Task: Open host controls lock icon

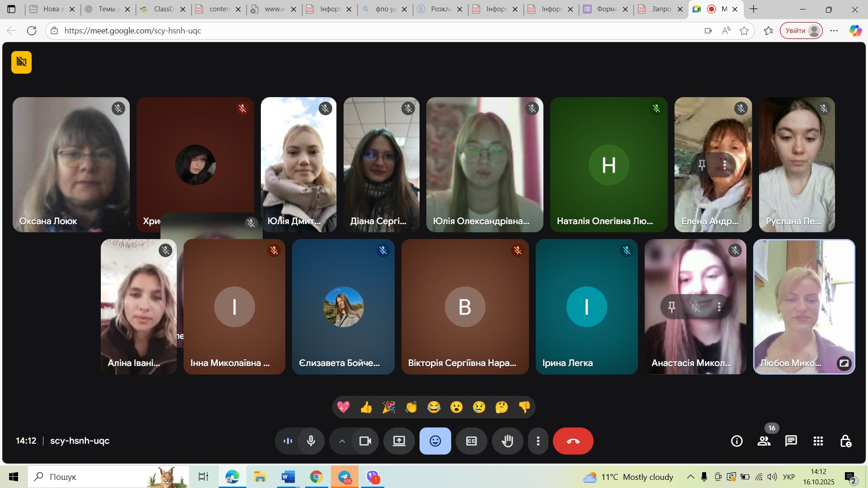Action: point(845,441)
